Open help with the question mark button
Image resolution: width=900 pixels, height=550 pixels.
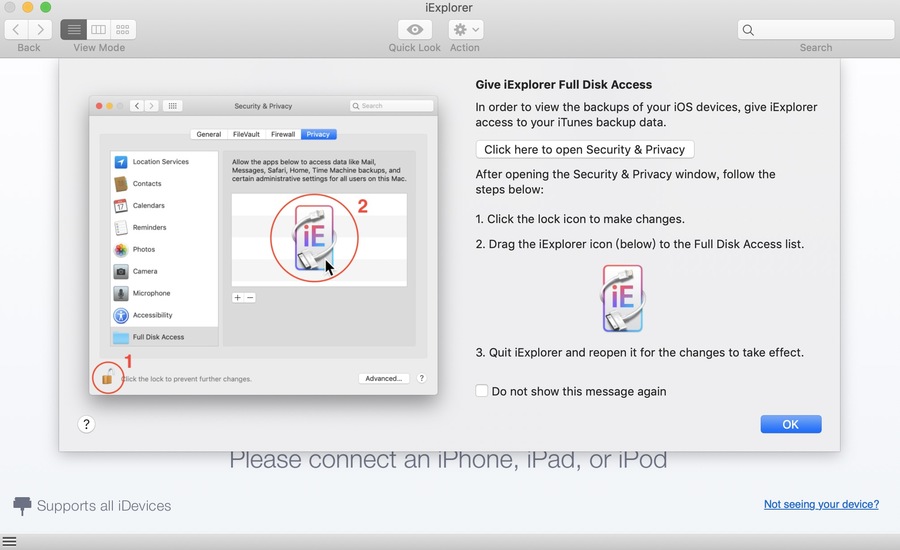click(86, 424)
